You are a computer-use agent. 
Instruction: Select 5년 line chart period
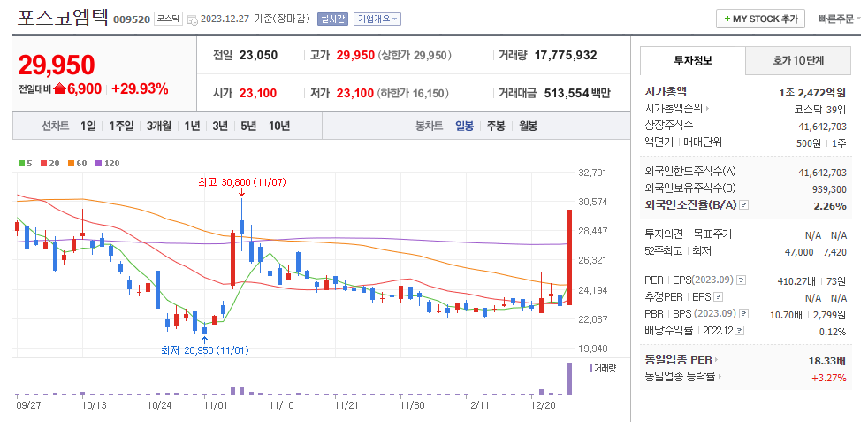248,127
